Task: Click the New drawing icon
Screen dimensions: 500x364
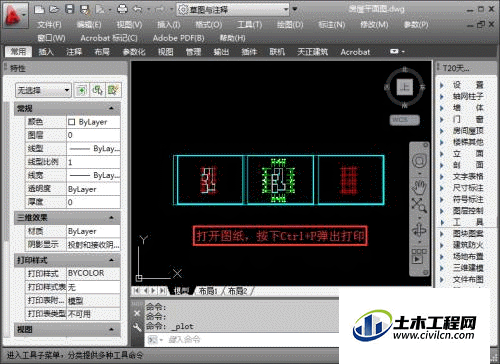Action: click(x=40, y=9)
